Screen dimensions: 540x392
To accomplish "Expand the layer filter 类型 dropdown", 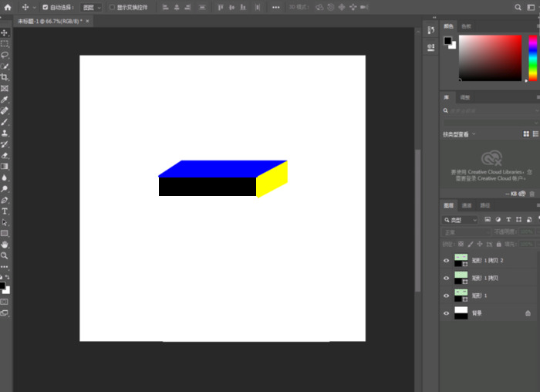I will click(x=461, y=220).
